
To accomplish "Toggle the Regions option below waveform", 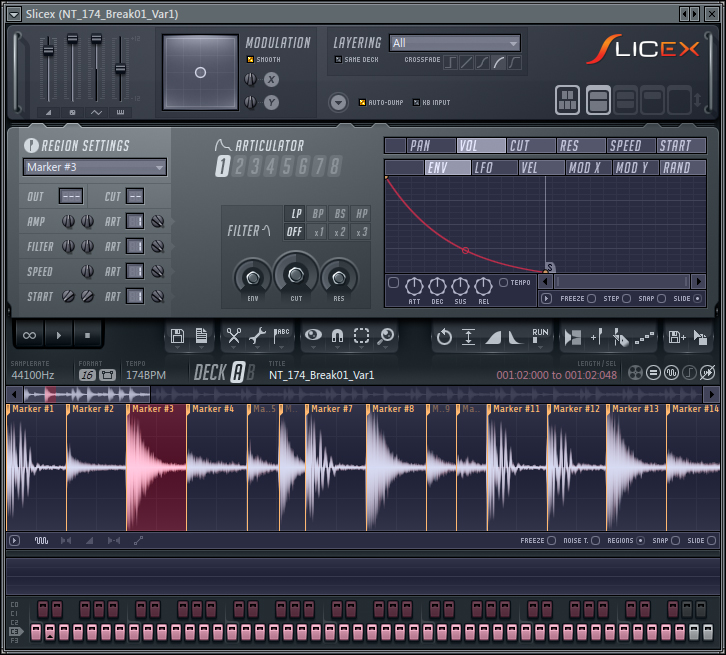I will (640, 540).
